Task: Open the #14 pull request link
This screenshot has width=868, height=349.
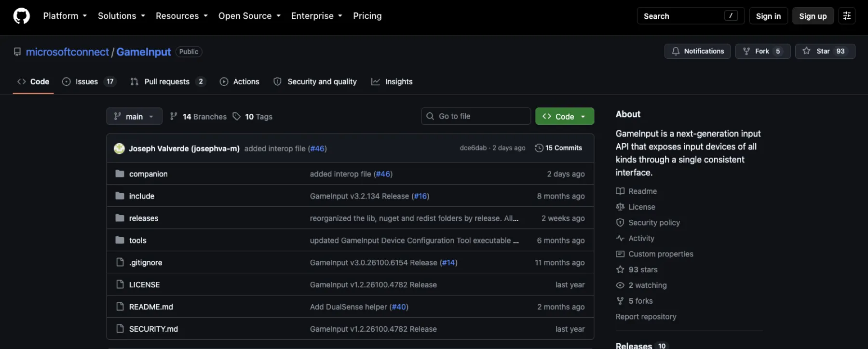Action: (x=448, y=263)
